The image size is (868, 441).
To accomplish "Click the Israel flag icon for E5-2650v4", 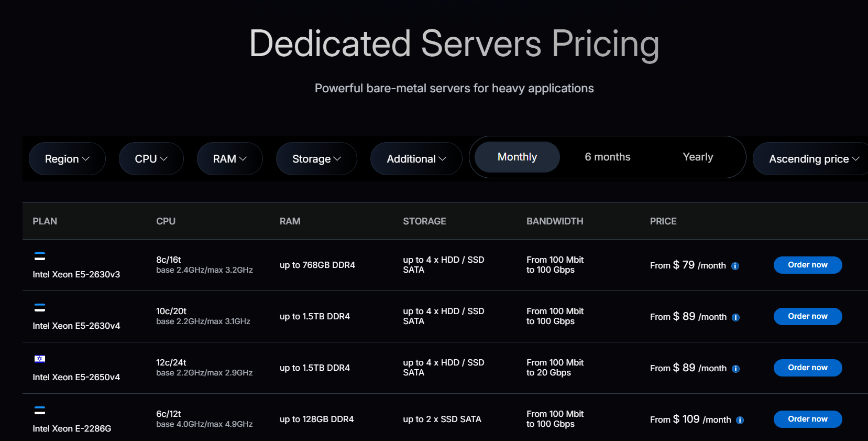I will [40, 359].
